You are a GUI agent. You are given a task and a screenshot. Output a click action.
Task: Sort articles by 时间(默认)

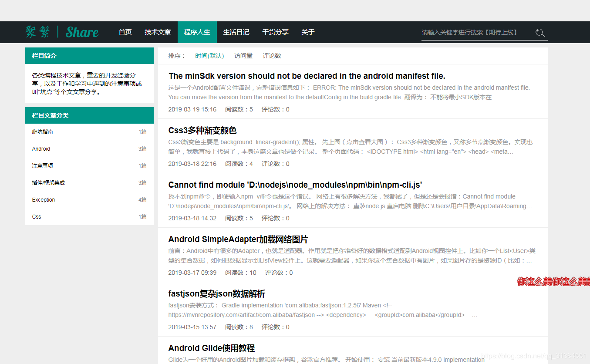click(x=209, y=56)
